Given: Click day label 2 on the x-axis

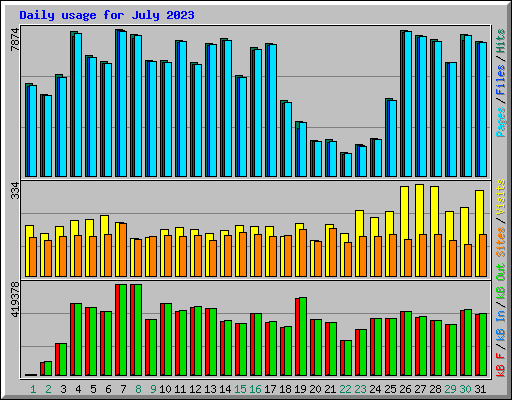Looking at the screenshot, I should [48, 389].
